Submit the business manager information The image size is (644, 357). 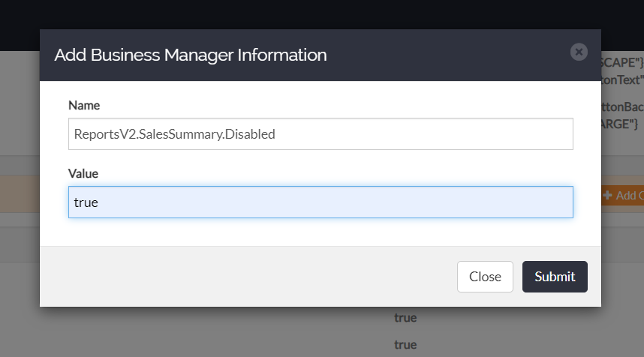(x=555, y=277)
